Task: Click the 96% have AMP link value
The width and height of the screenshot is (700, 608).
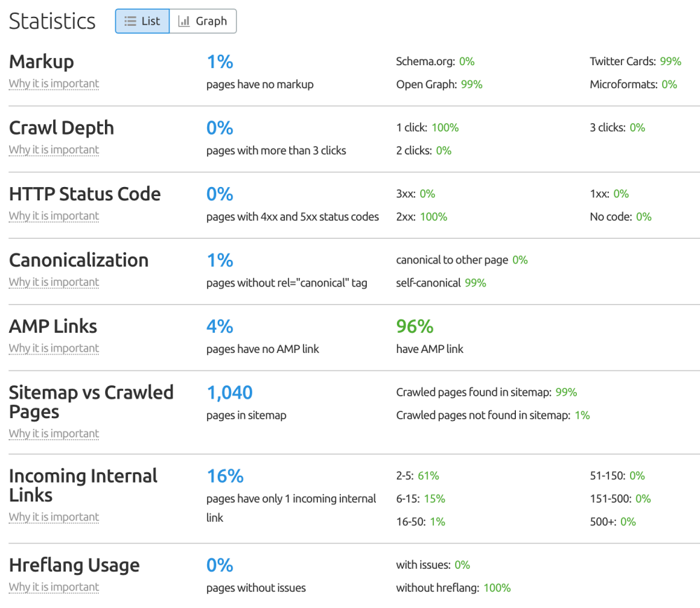Action: pos(414,326)
